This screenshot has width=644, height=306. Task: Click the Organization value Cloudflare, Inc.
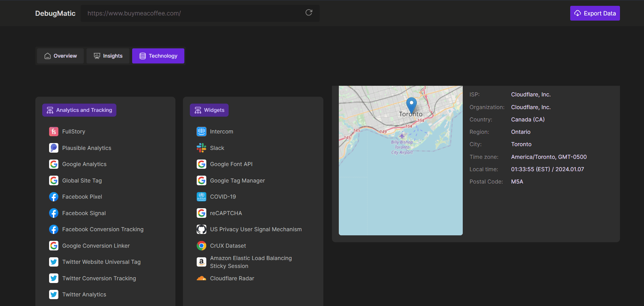pos(531,107)
